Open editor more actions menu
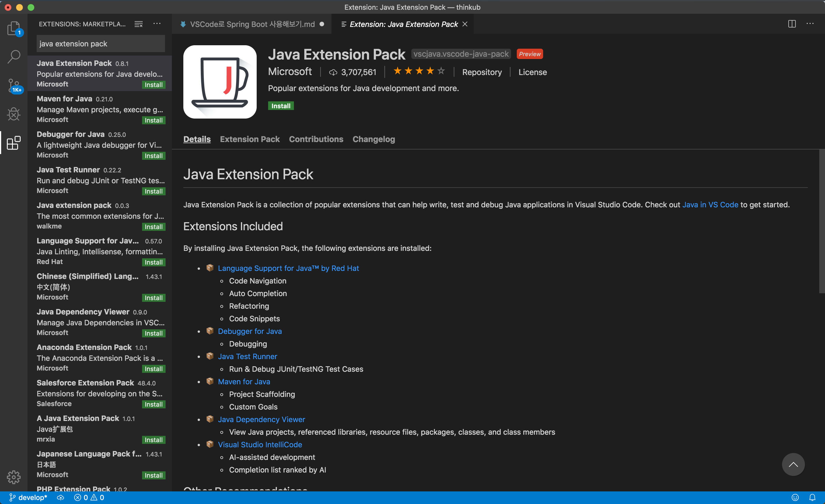The image size is (825, 504). coord(810,24)
